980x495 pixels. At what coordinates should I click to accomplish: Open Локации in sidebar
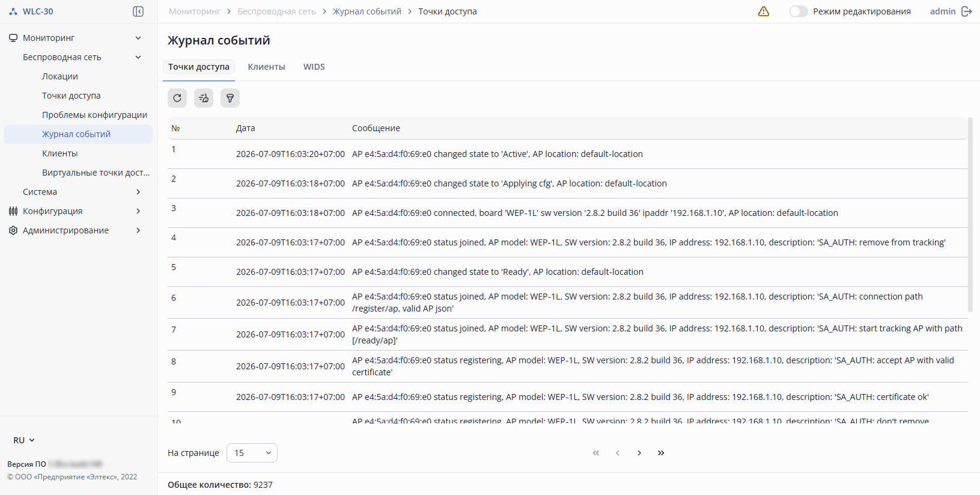click(60, 76)
